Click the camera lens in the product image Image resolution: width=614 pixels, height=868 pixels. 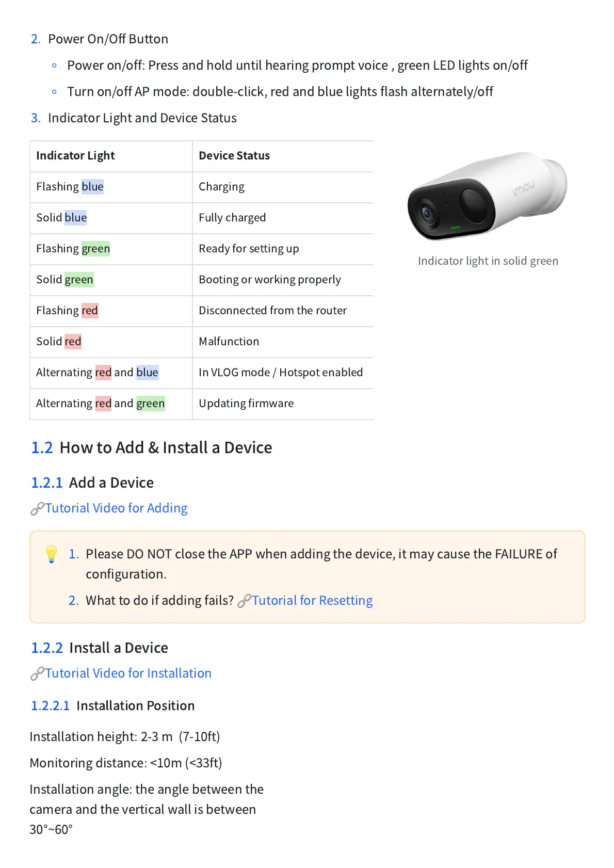(427, 212)
